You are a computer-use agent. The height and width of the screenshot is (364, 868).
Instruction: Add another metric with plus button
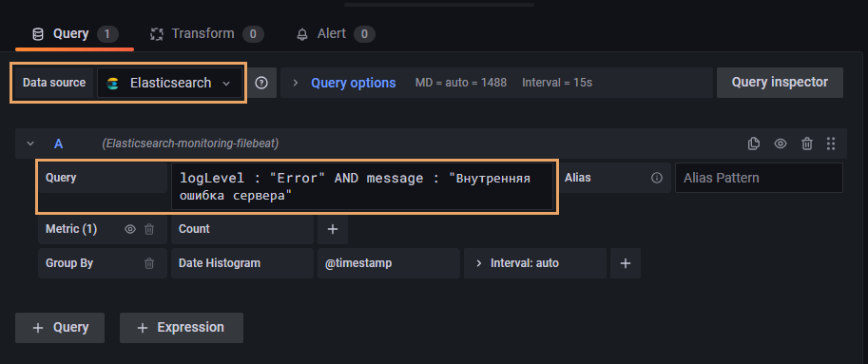[x=333, y=229]
